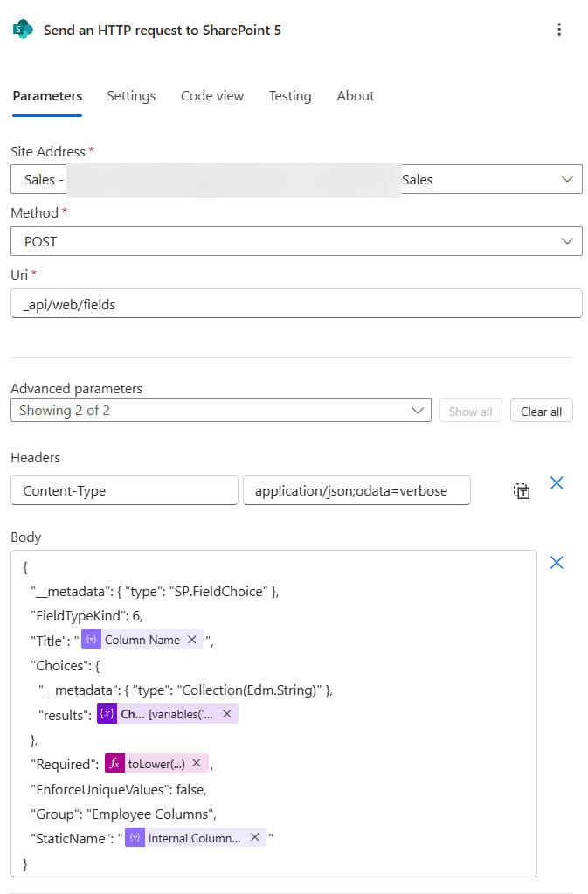588x894 pixels.
Task: Select the Internal Column dynamic token
Action: point(194,837)
